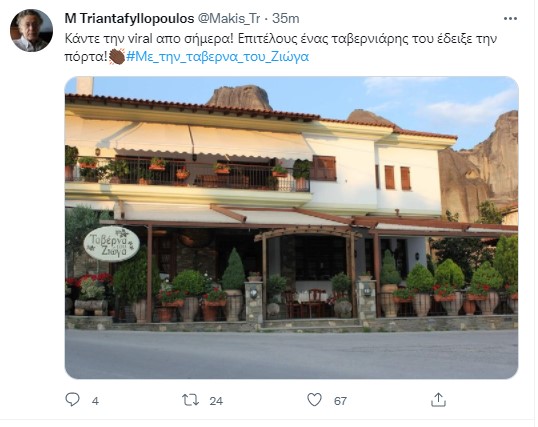The height and width of the screenshot is (427, 538).
Task: Open M Triantafyllopoulos display name link
Action: point(129,19)
